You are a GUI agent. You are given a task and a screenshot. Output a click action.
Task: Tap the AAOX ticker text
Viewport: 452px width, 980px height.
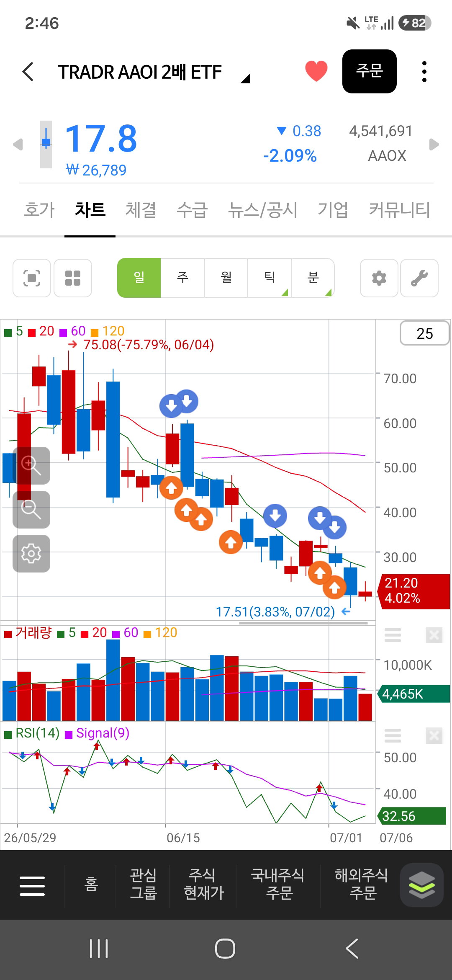387,156
